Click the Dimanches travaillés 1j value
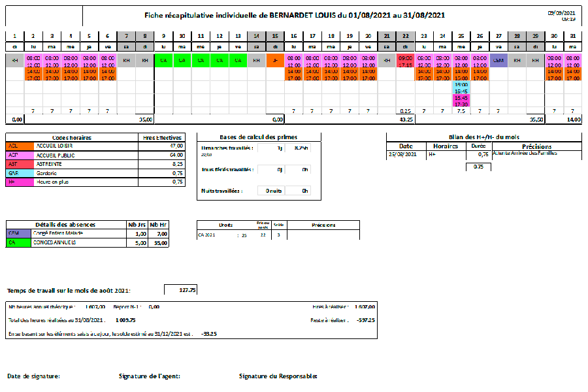Screen dimensions: 588x392 pyautogui.click(x=280, y=148)
